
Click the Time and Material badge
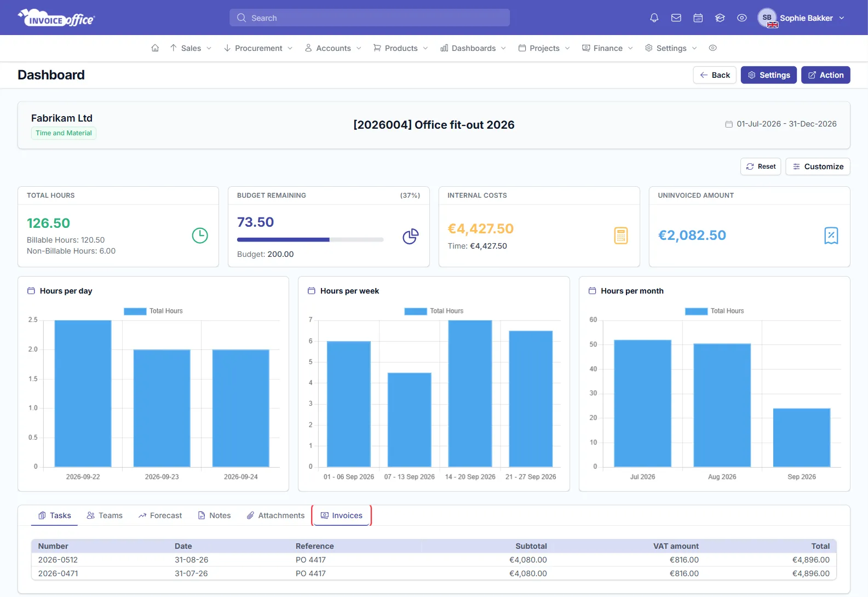click(x=64, y=133)
